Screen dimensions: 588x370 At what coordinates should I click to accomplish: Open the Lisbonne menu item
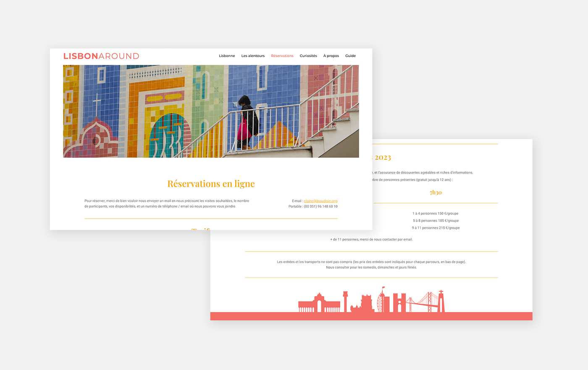[227, 56]
